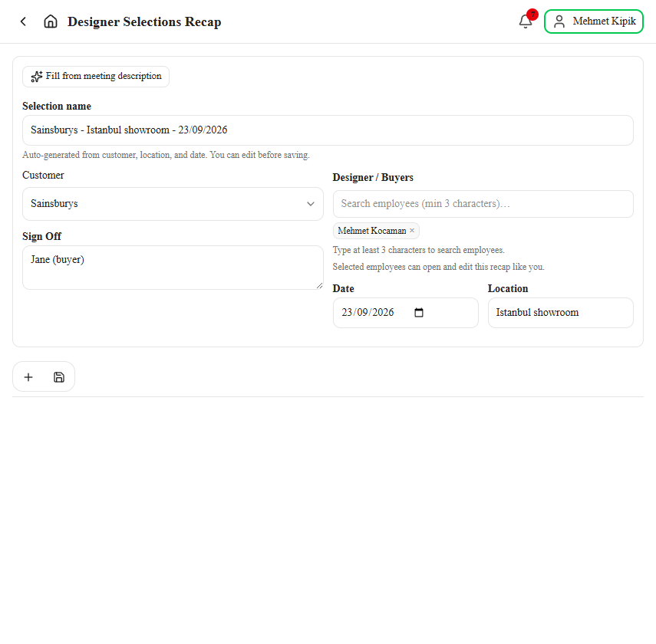
Task: Open the calendar picker in Date field
Action: tap(419, 312)
